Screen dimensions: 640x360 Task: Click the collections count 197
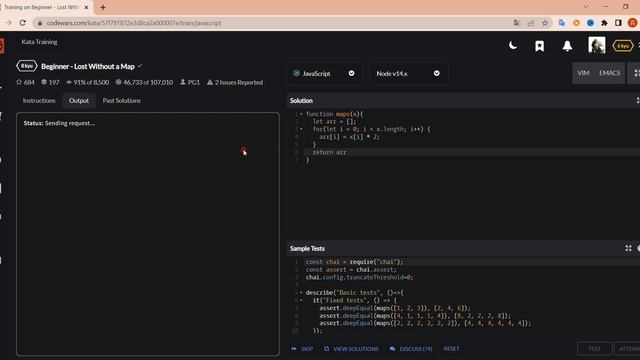coord(50,82)
